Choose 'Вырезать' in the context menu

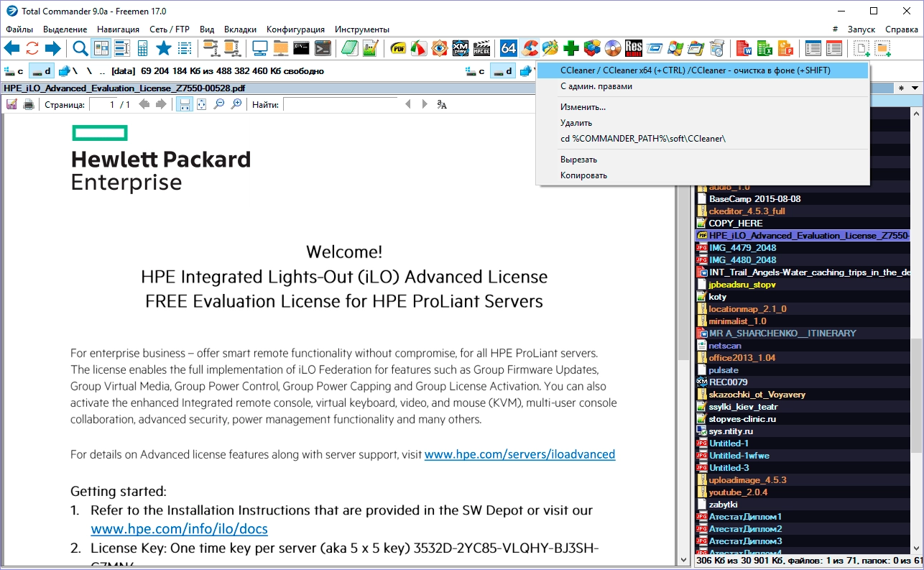(703, 160)
